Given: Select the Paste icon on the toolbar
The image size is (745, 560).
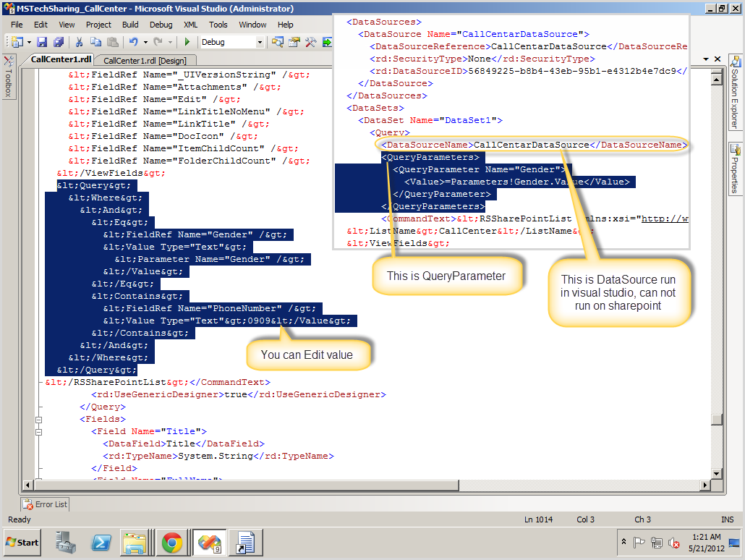Looking at the screenshot, I should tap(114, 42).
